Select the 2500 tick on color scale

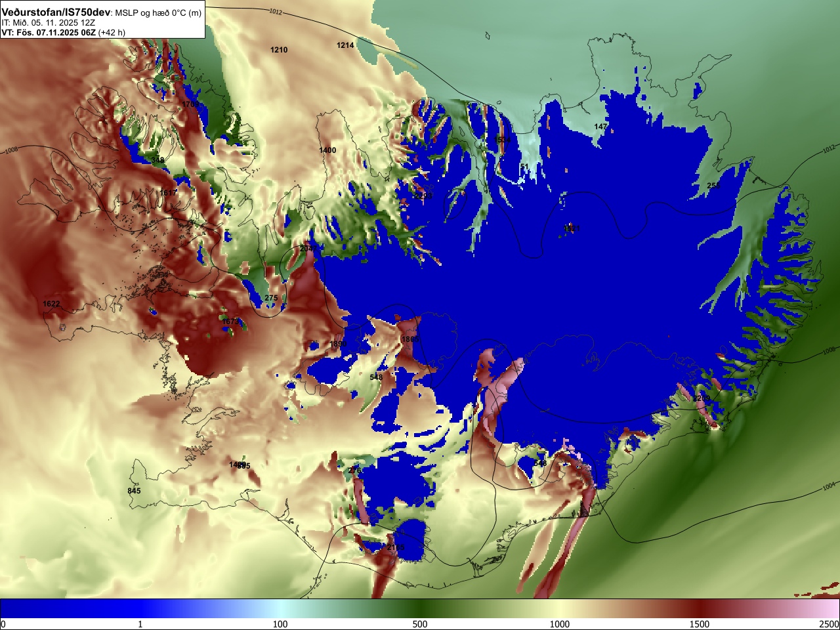829,624
